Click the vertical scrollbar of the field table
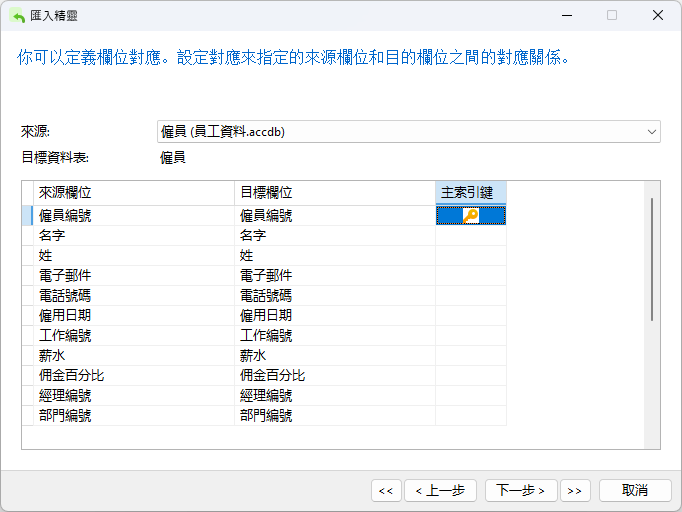The width and height of the screenshot is (682, 512). pyautogui.click(x=652, y=260)
